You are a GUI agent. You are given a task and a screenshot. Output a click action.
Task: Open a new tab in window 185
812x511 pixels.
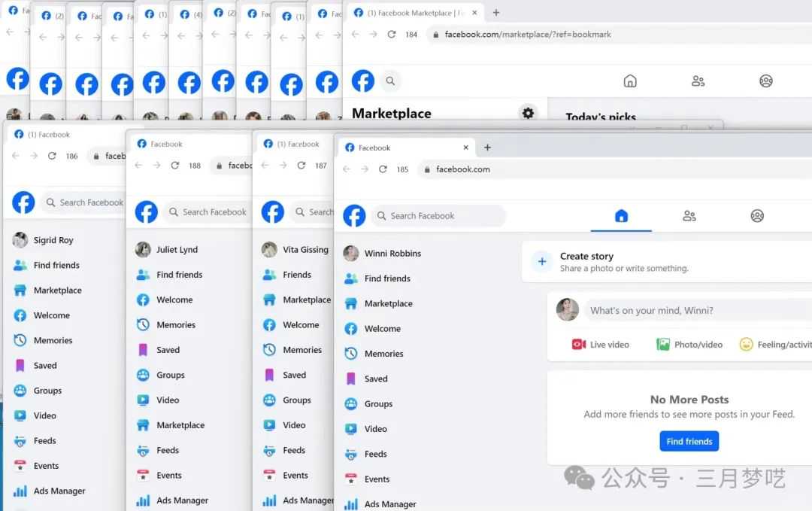click(487, 148)
